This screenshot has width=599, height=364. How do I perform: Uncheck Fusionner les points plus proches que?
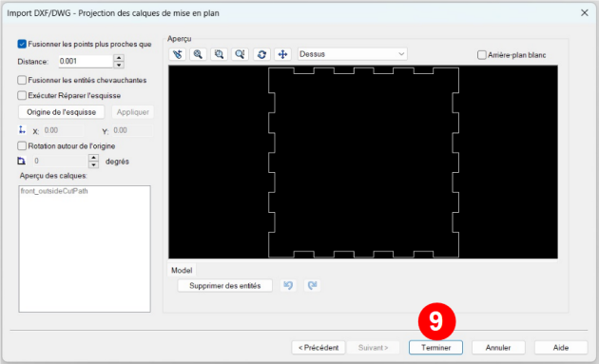pos(22,44)
